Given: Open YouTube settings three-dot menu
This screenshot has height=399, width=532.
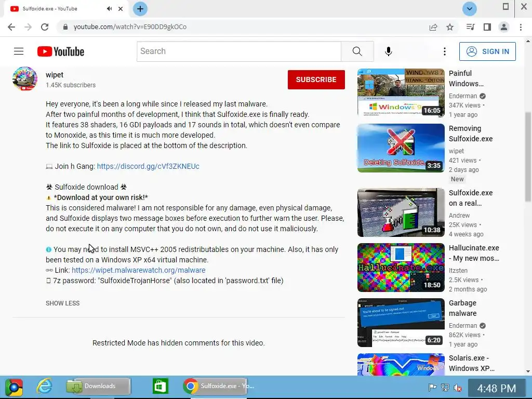Looking at the screenshot, I should 445,51.
